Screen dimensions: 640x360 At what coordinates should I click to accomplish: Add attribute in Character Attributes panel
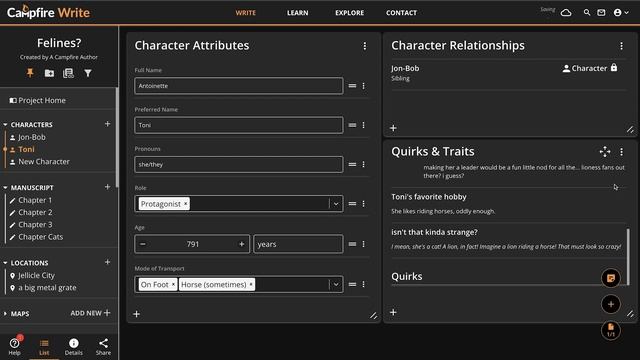click(x=137, y=314)
